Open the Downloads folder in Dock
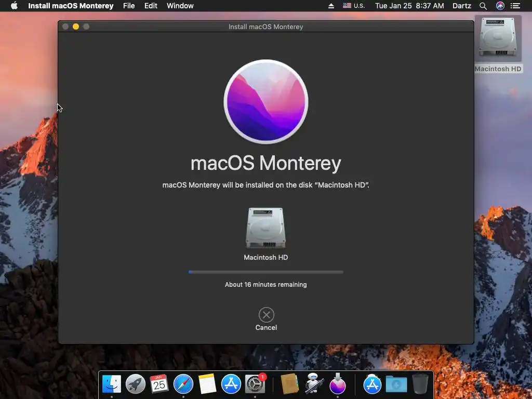 (x=396, y=384)
